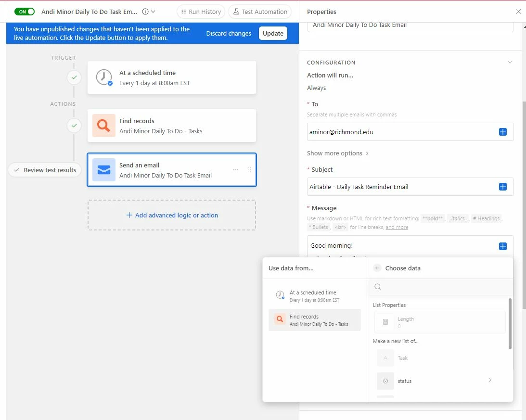Discard unpublished changes
Screen dimensions: 526x420
coord(229,34)
